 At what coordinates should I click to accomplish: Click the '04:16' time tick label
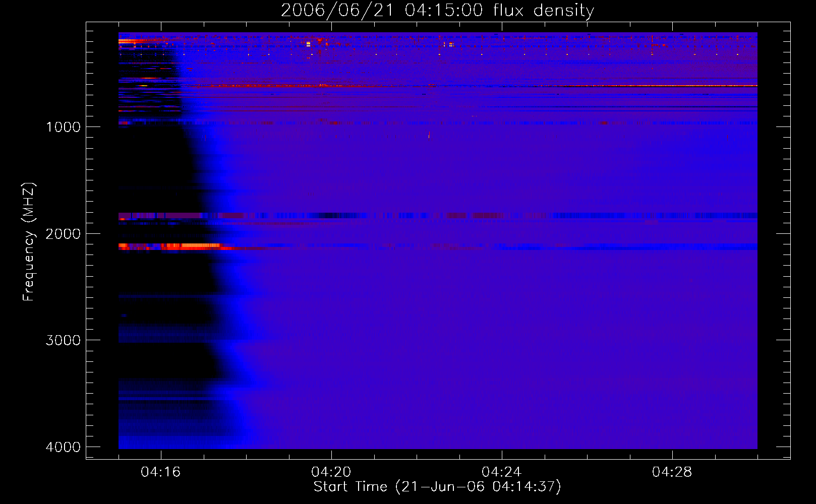(161, 472)
